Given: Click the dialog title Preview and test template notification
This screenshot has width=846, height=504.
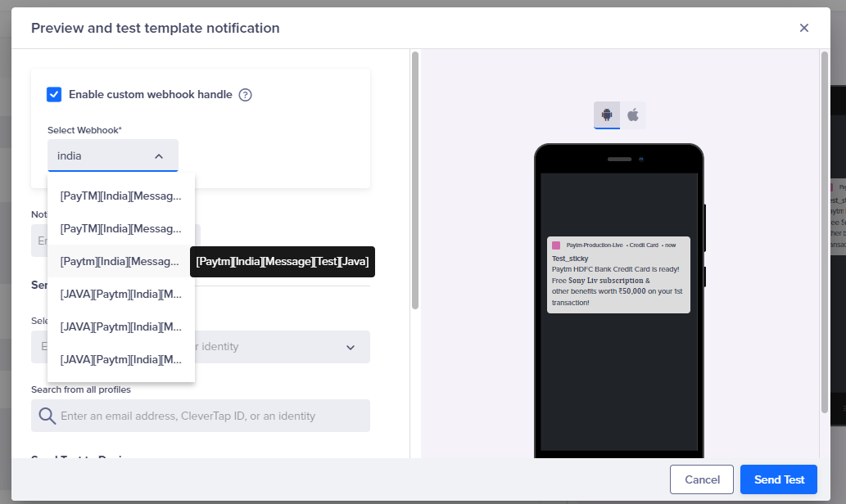Looking at the screenshot, I should coord(156,28).
